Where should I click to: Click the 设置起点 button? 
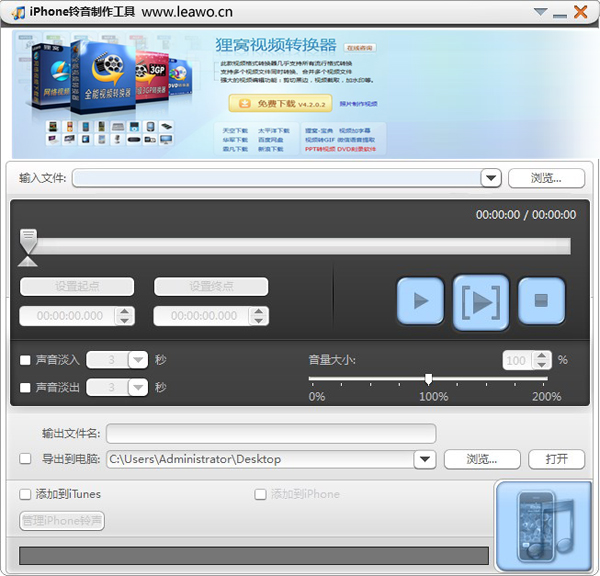point(77,286)
